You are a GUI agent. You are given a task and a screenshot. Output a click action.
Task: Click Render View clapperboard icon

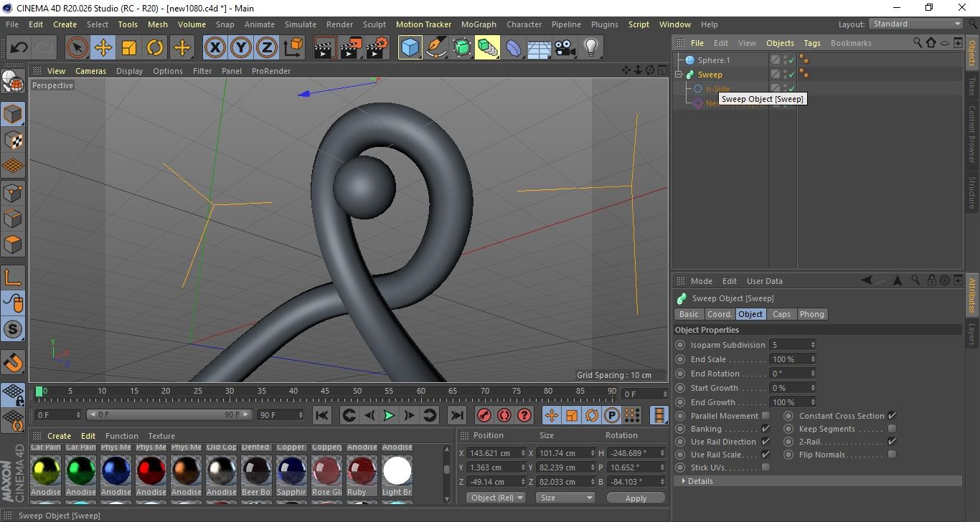(326, 48)
